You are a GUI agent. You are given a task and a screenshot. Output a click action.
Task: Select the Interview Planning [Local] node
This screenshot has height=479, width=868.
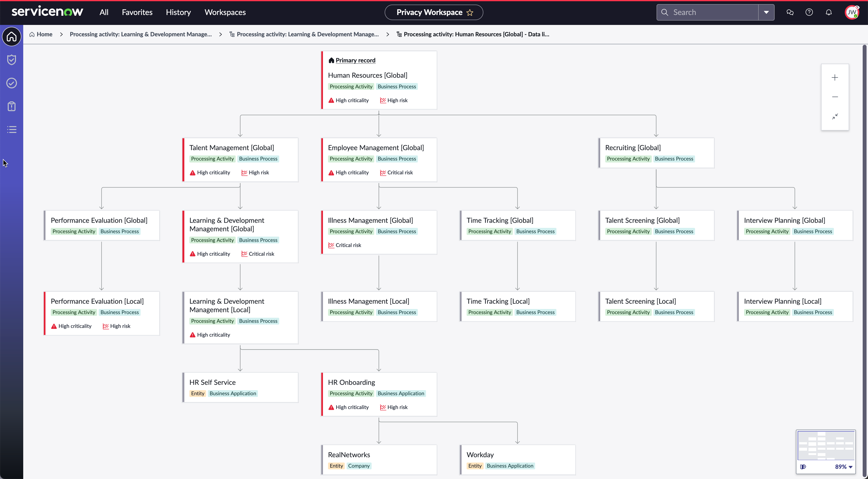(x=795, y=306)
